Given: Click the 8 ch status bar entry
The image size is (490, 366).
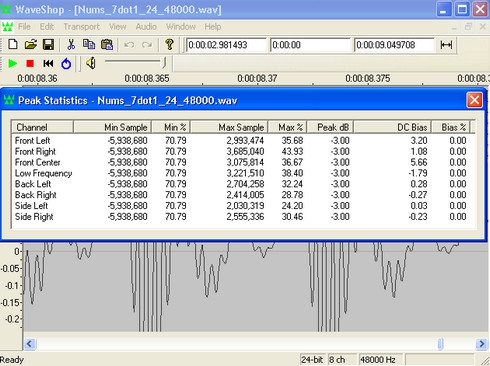Looking at the screenshot, I should [x=342, y=360].
